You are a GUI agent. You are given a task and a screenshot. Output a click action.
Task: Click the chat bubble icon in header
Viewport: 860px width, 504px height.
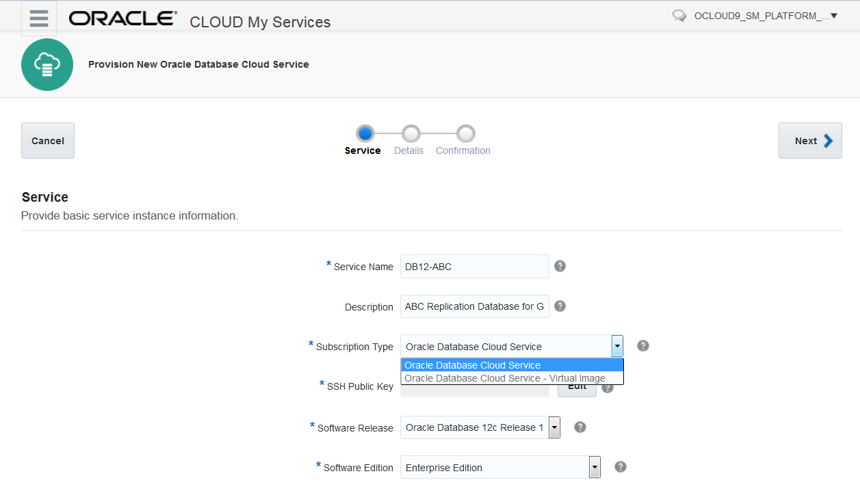[x=679, y=16]
